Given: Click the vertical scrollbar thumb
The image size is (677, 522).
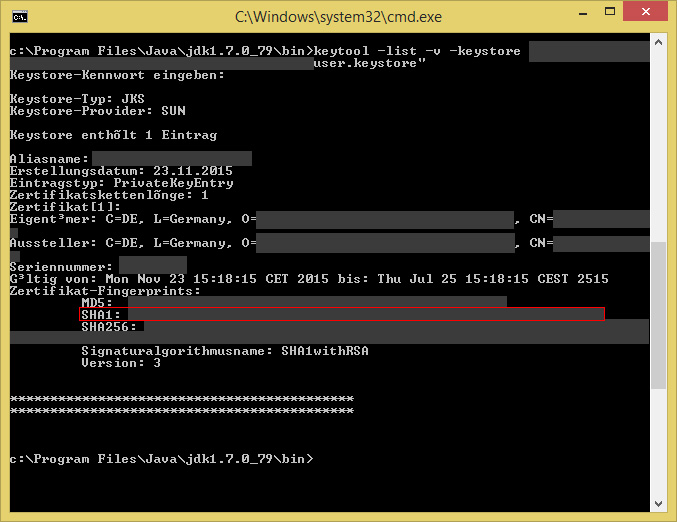Looking at the screenshot, I should 658,315.
